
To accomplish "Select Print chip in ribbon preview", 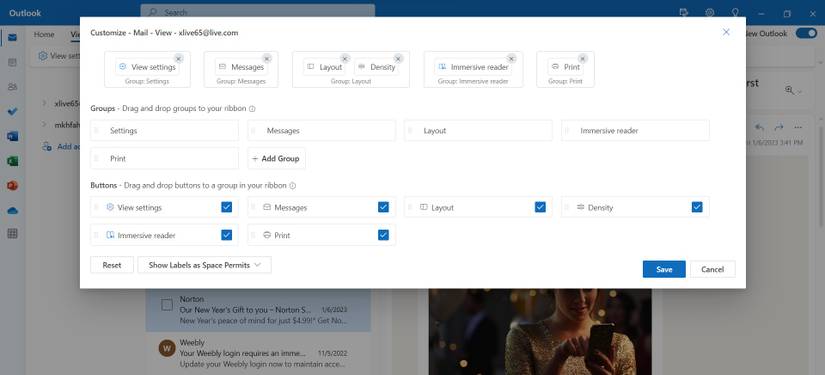I will click(x=566, y=67).
